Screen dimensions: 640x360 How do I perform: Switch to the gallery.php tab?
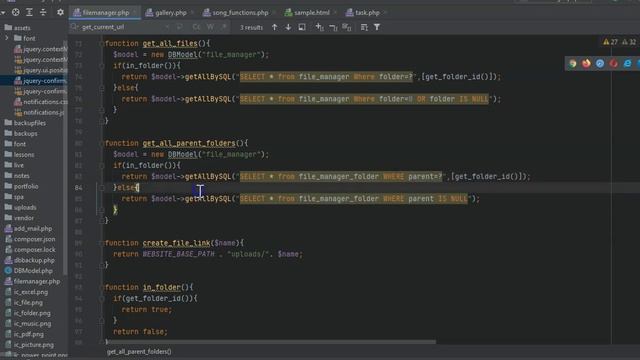(170, 13)
